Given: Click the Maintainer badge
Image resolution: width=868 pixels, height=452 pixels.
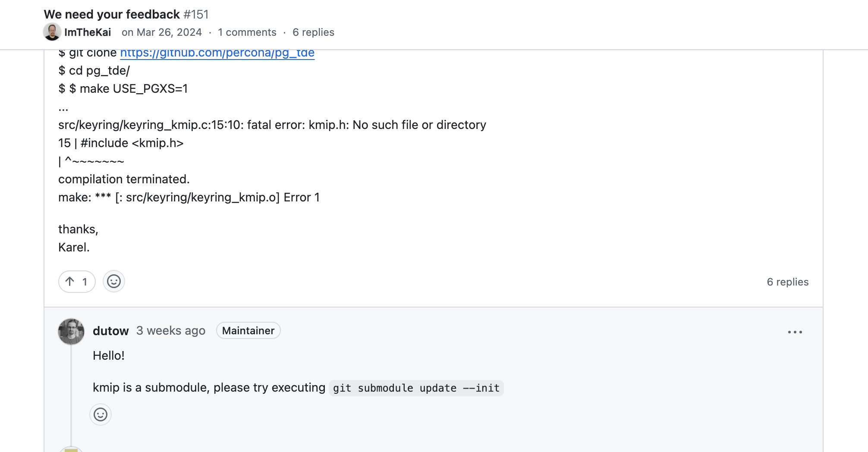Looking at the screenshot, I should (248, 331).
